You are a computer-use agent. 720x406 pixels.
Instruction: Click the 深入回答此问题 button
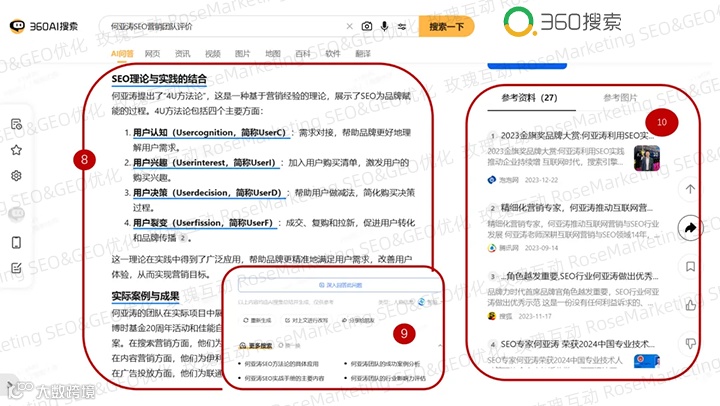pyautogui.click(x=340, y=285)
